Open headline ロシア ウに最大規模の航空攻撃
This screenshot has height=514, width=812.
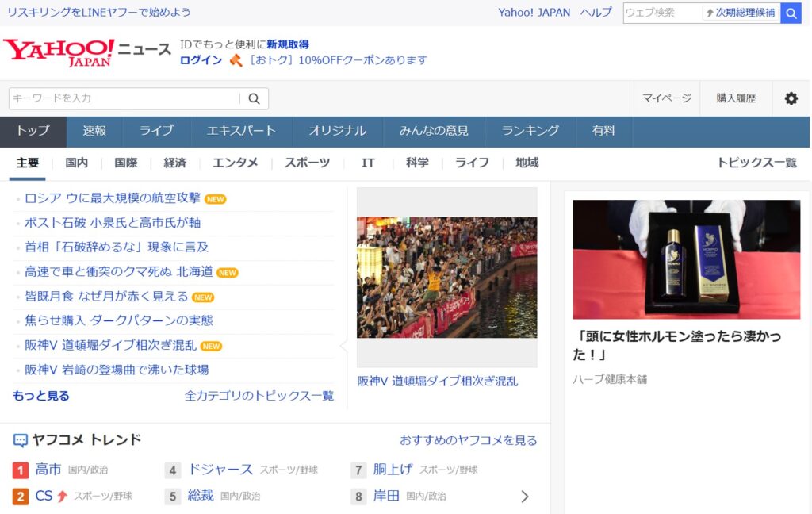[x=113, y=198]
